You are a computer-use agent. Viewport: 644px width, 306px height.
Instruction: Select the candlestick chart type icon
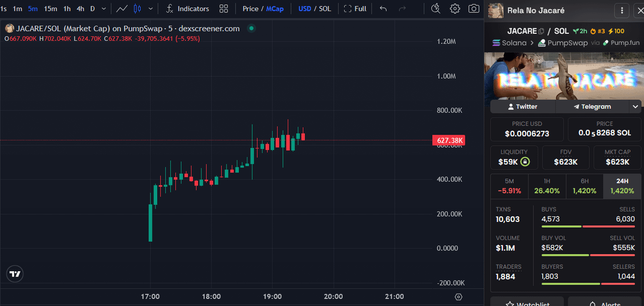tap(137, 9)
